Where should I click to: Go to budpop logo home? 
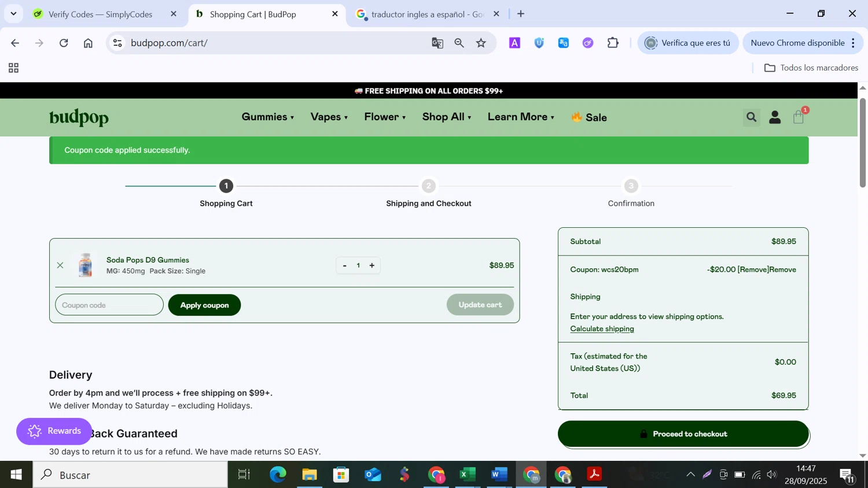tap(79, 117)
